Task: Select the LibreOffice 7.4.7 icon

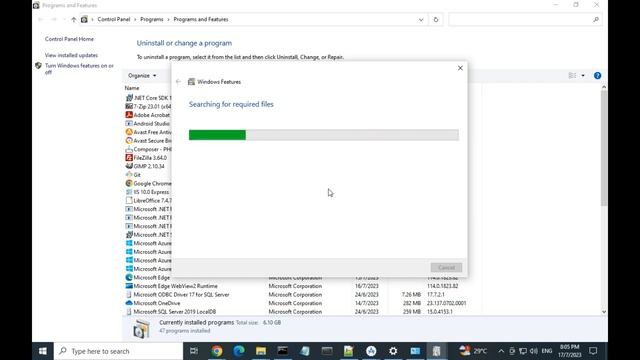Action: point(129,200)
